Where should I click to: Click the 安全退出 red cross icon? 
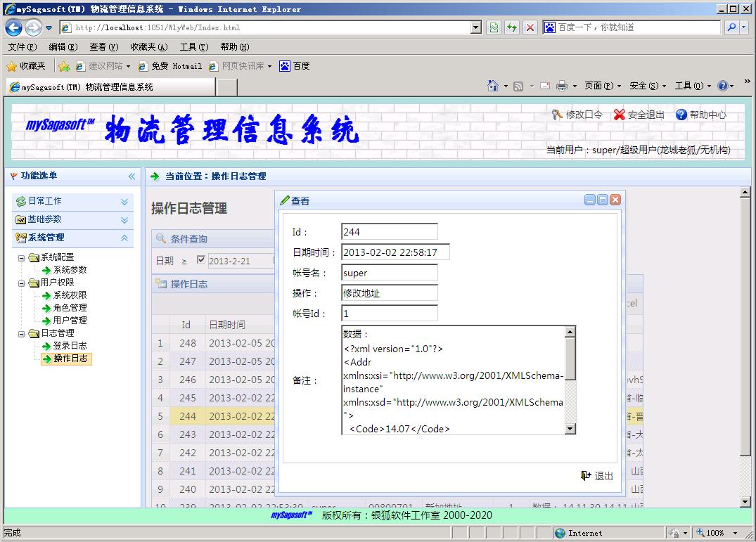click(x=619, y=115)
